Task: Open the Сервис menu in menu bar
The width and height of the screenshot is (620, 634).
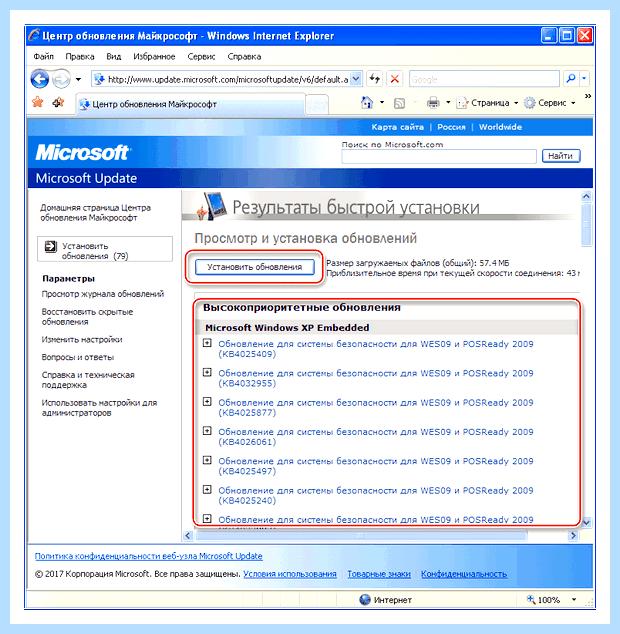Action: [x=201, y=57]
